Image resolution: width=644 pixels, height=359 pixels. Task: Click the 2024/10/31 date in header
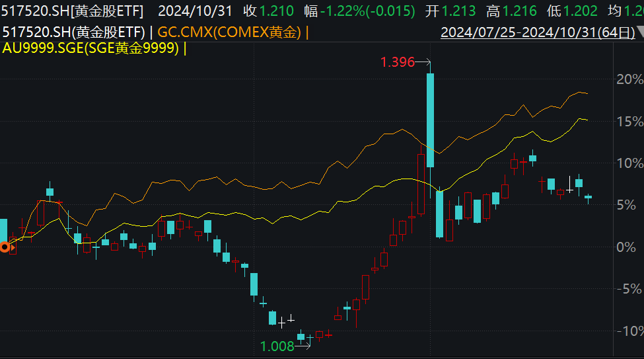pyautogui.click(x=195, y=11)
